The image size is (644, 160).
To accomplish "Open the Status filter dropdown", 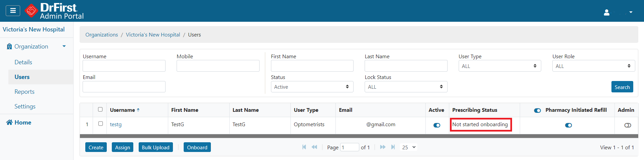I will point(312,87).
